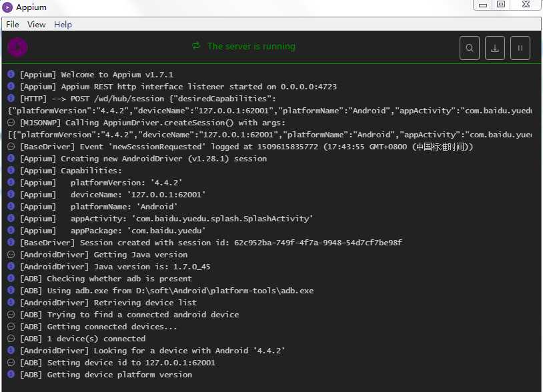
Task: Click 'The server is running' status text
Action: click(x=251, y=46)
